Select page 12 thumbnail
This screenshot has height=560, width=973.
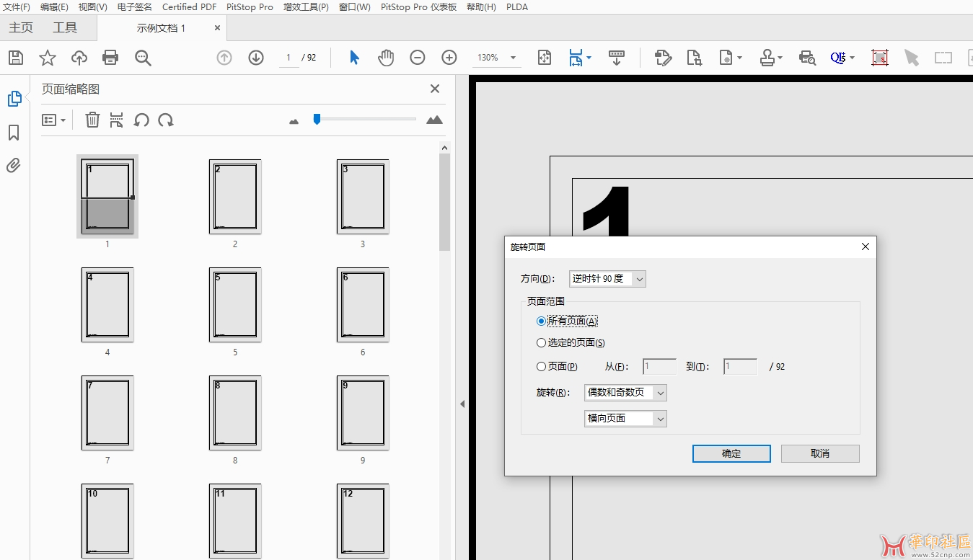pyautogui.click(x=363, y=520)
